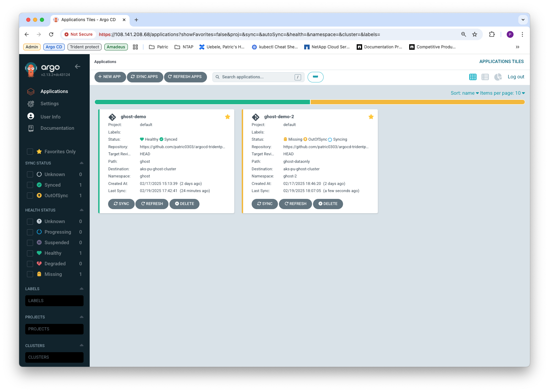Click the git icon on ghost-demo-2 tile
Viewport: 549px width, 392px height.
pyautogui.click(x=256, y=117)
